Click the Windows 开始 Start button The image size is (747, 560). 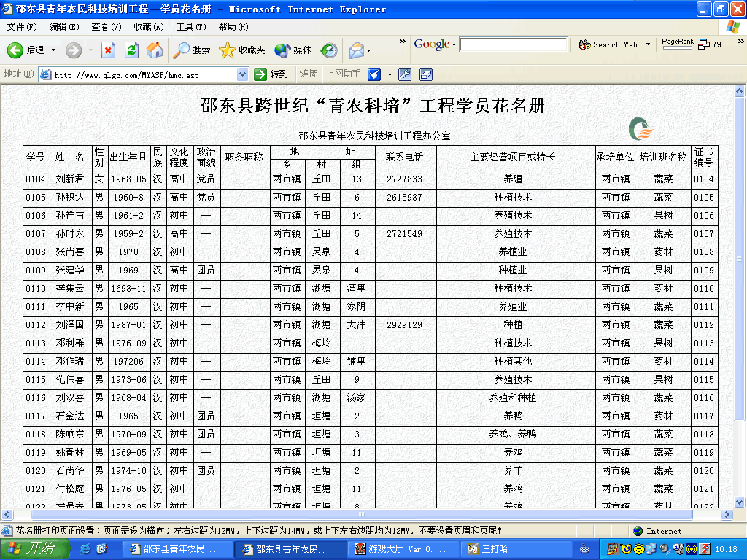coord(34,549)
